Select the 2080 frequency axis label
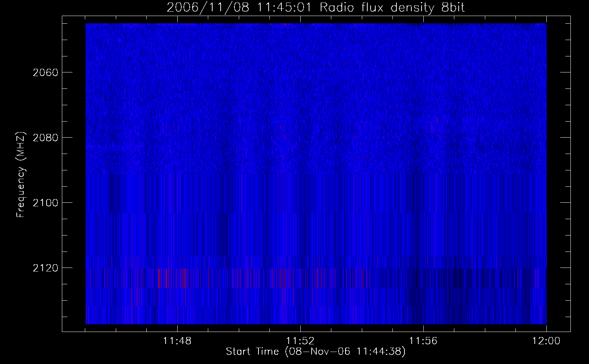This screenshot has height=364, width=589. pyautogui.click(x=45, y=138)
